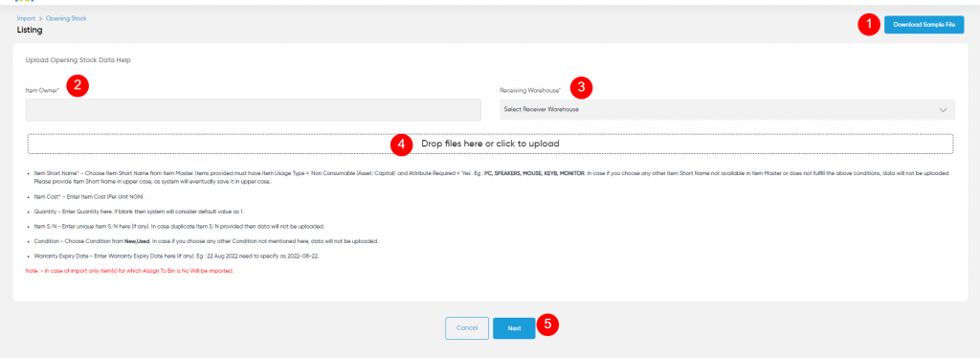Click the Condition New,Used instruction line
The height and width of the screenshot is (358, 980).
point(206,241)
